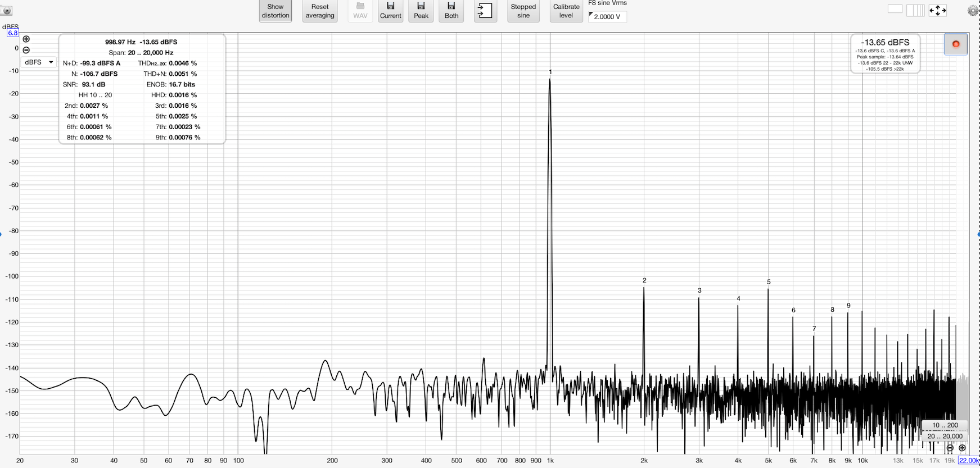Zoom in the vertical dBFS axis
This screenshot has height=468, width=980.
point(26,39)
